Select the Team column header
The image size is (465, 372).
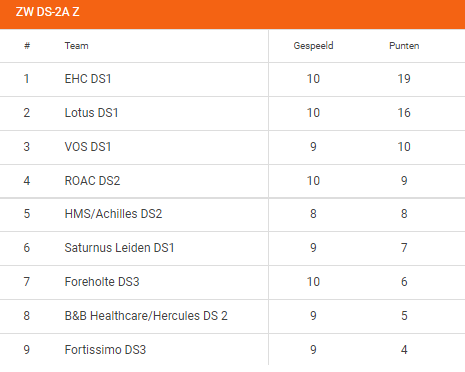(x=76, y=46)
